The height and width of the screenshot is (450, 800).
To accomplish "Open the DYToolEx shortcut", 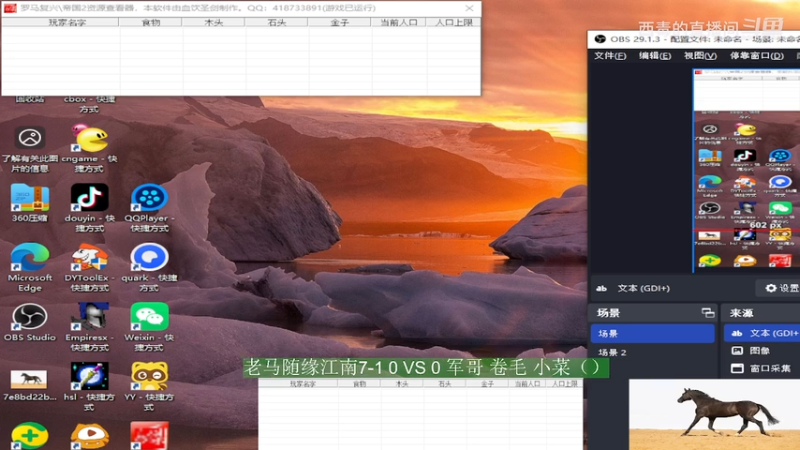I will pyautogui.click(x=89, y=257).
